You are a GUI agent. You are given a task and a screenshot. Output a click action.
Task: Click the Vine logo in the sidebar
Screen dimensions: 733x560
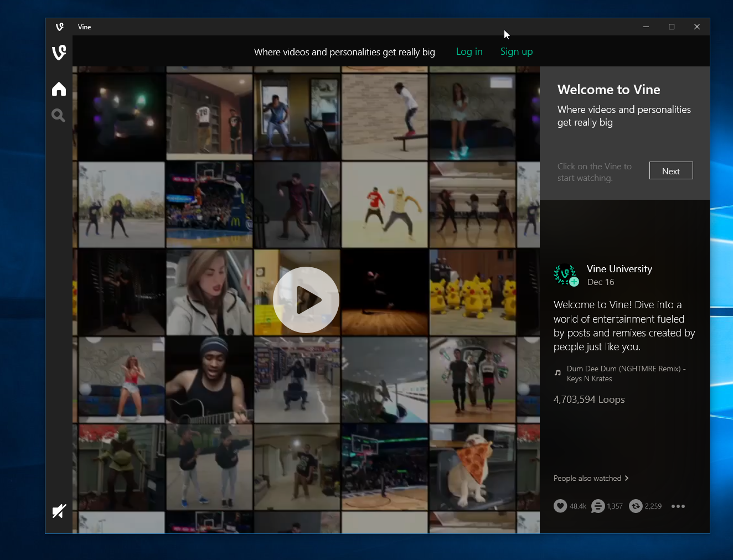59,53
